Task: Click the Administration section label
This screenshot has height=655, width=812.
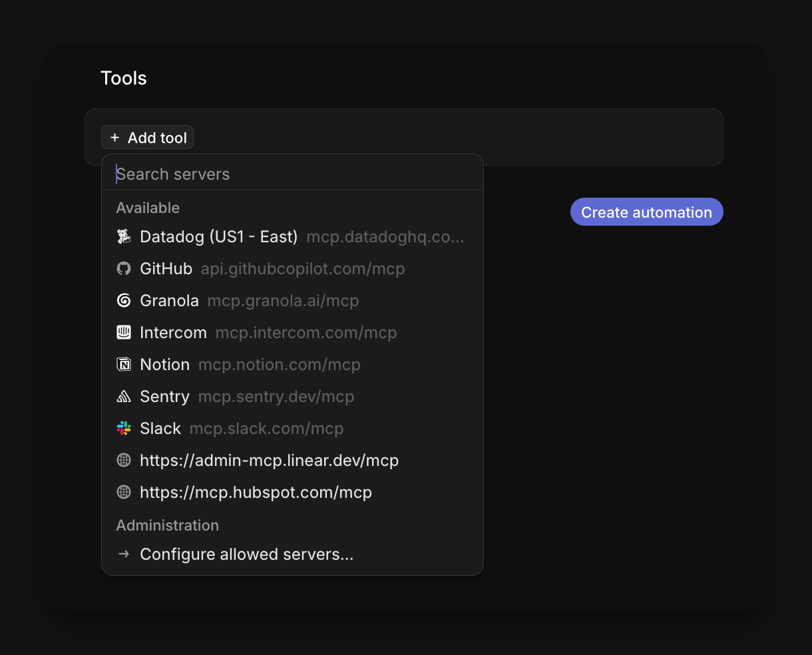Action: 168,525
